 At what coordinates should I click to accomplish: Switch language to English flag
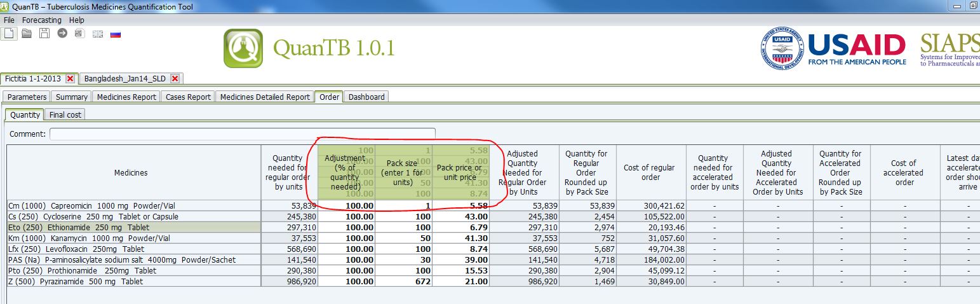[x=98, y=34]
